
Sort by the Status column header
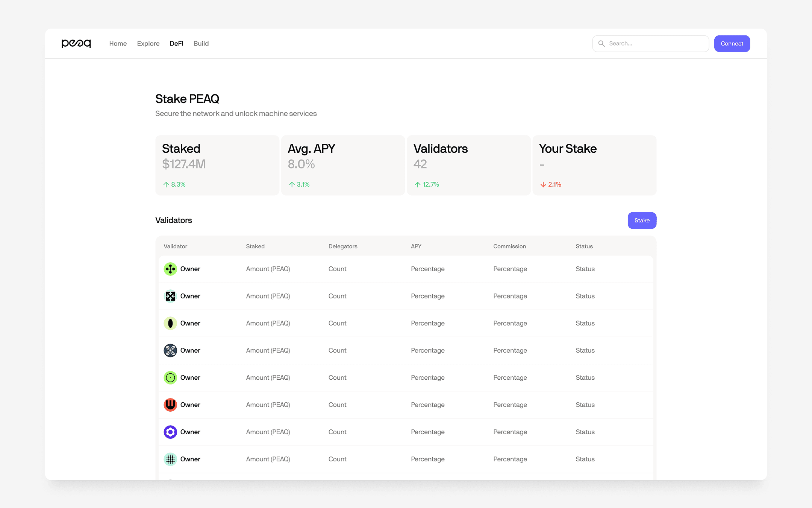click(x=584, y=246)
